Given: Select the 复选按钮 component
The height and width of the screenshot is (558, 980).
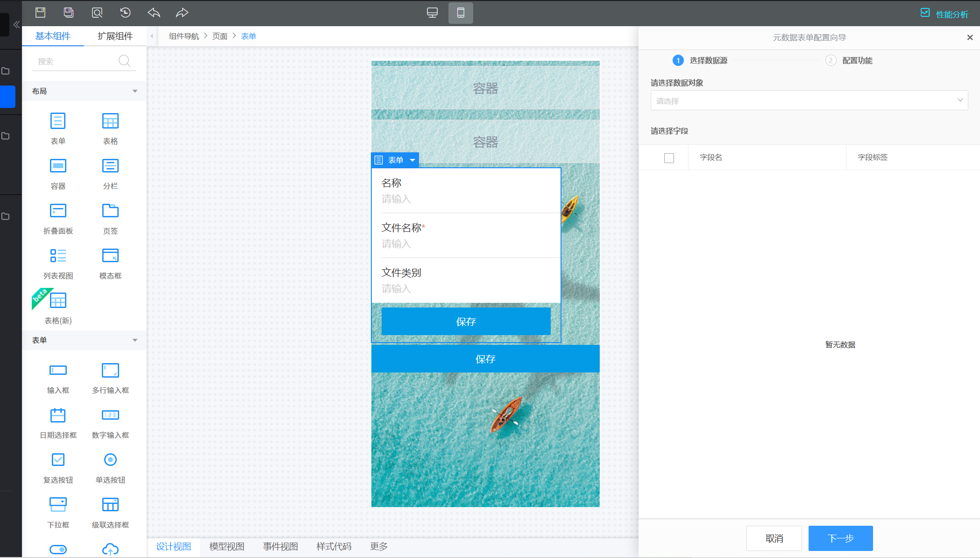Looking at the screenshot, I should (58, 460).
